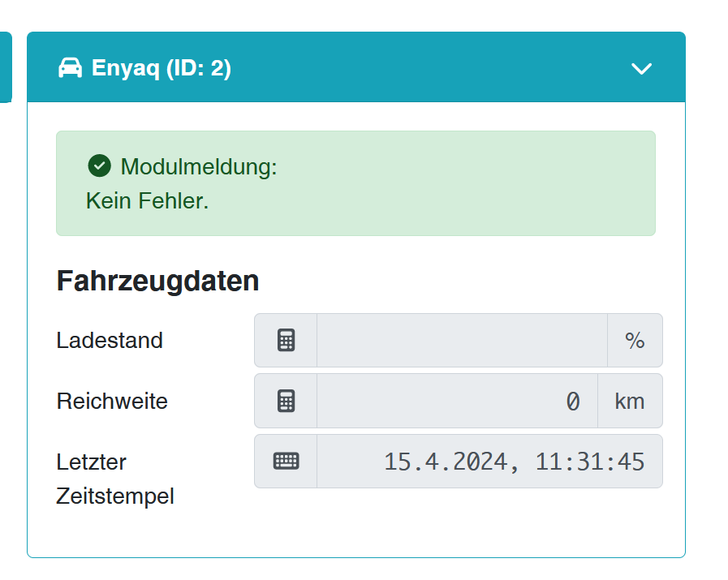Viewport: 728px width, 580px height.
Task: Click the green checkmark status icon
Action: coord(99,166)
